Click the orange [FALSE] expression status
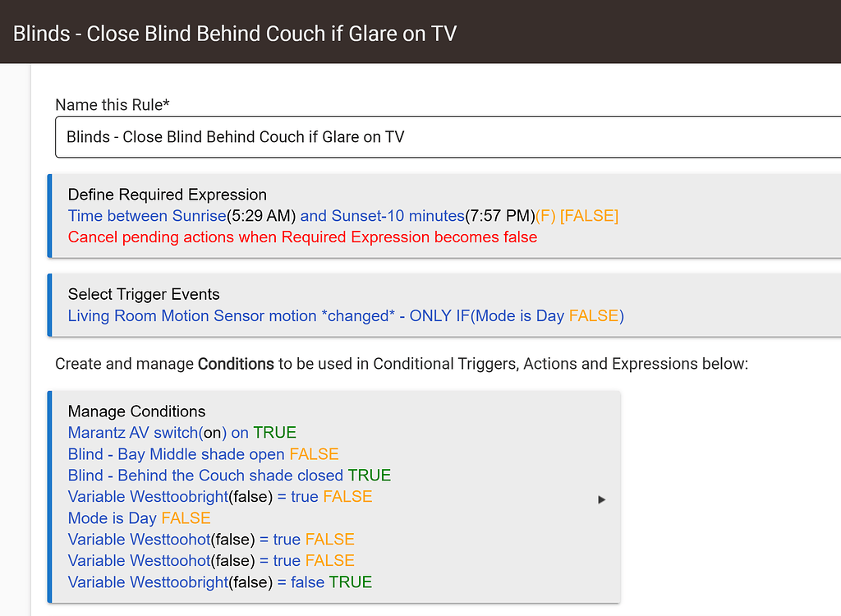Image resolution: width=841 pixels, height=616 pixels. (589, 216)
